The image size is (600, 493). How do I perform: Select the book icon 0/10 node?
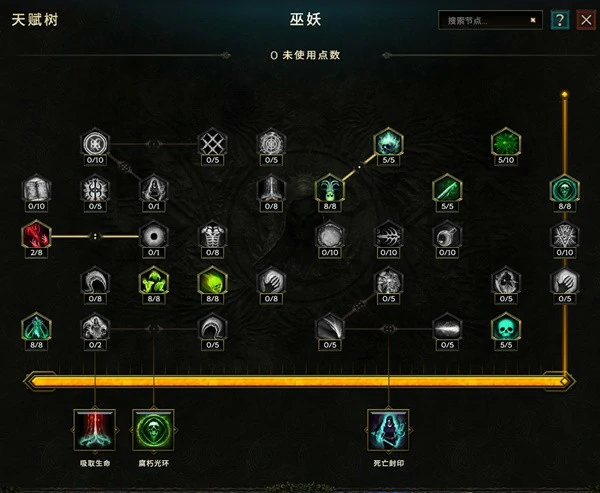coord(36,189)
